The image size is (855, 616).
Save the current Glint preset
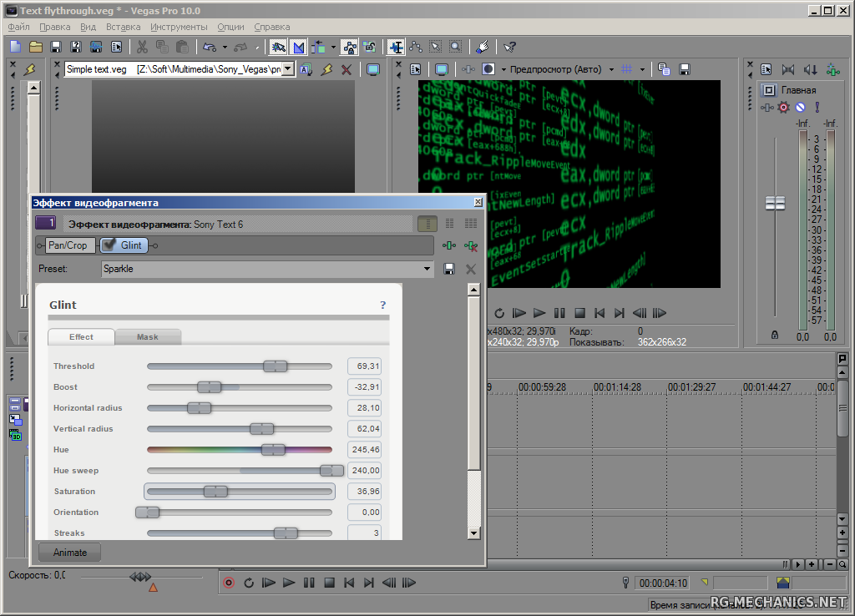pos(449,269)
